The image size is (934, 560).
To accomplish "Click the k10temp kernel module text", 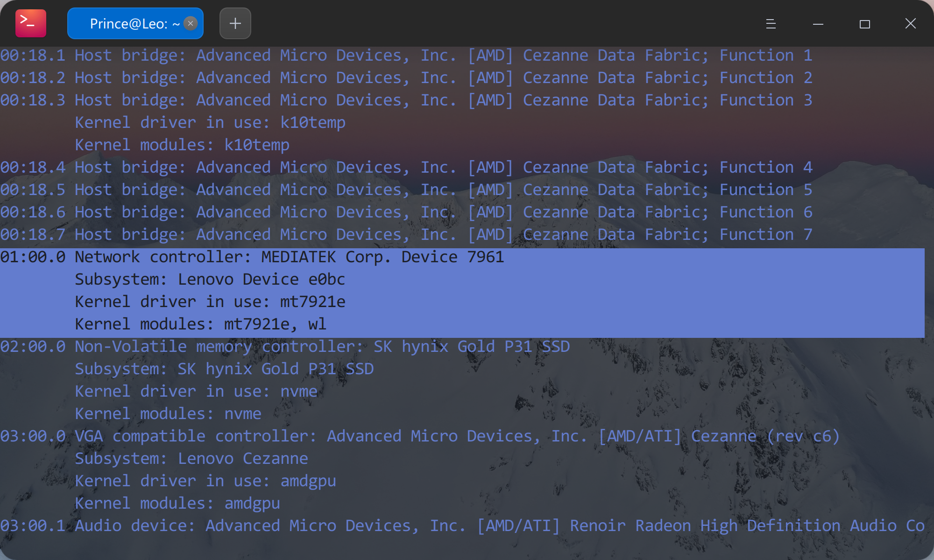I will coord(256,145).
